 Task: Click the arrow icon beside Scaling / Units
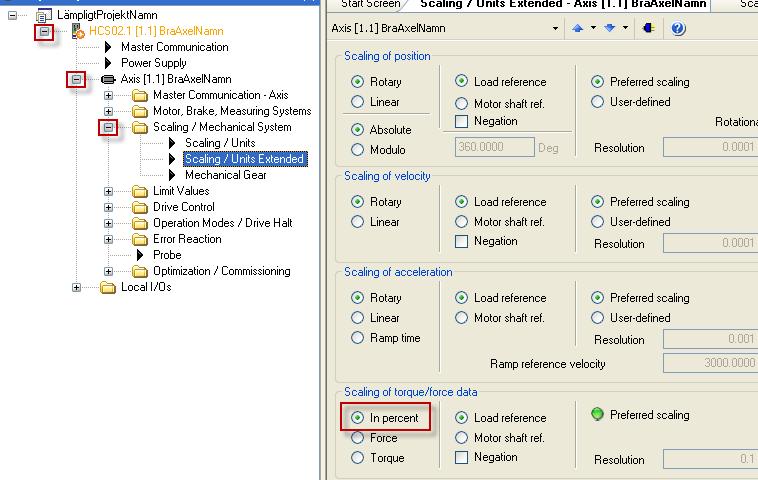tap(172, 143)
